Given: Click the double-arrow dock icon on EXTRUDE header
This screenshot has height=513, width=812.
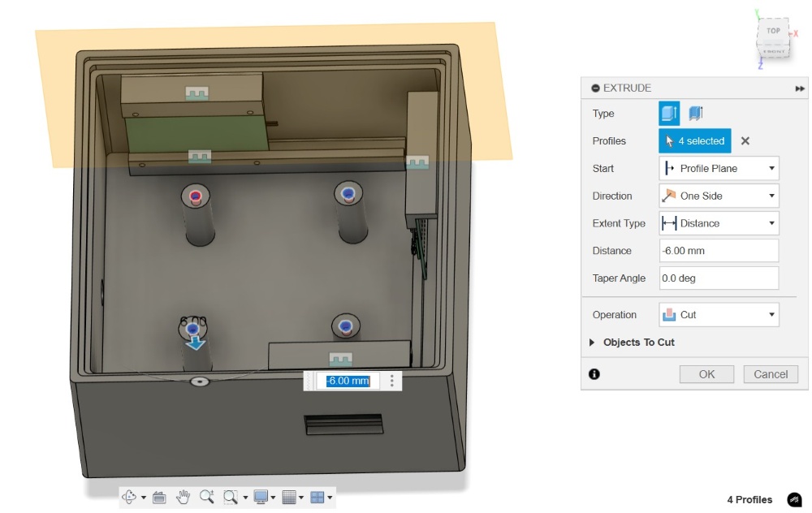Looking at the screenshot, I should [x=800, y=88].
